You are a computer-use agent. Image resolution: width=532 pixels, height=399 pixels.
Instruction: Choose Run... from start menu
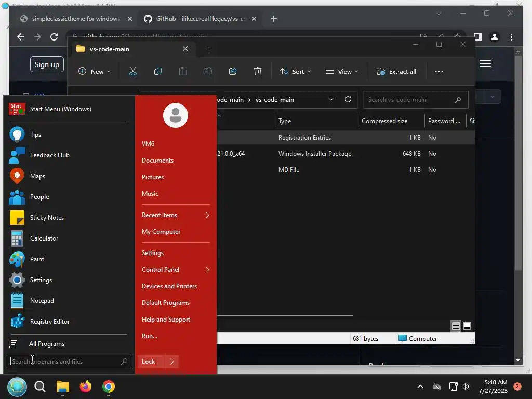coord(150,336)
